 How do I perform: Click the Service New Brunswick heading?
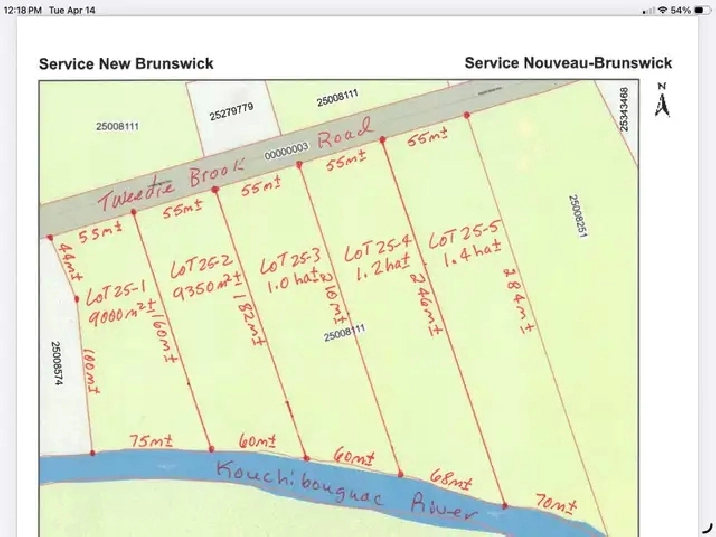(126, 63)
